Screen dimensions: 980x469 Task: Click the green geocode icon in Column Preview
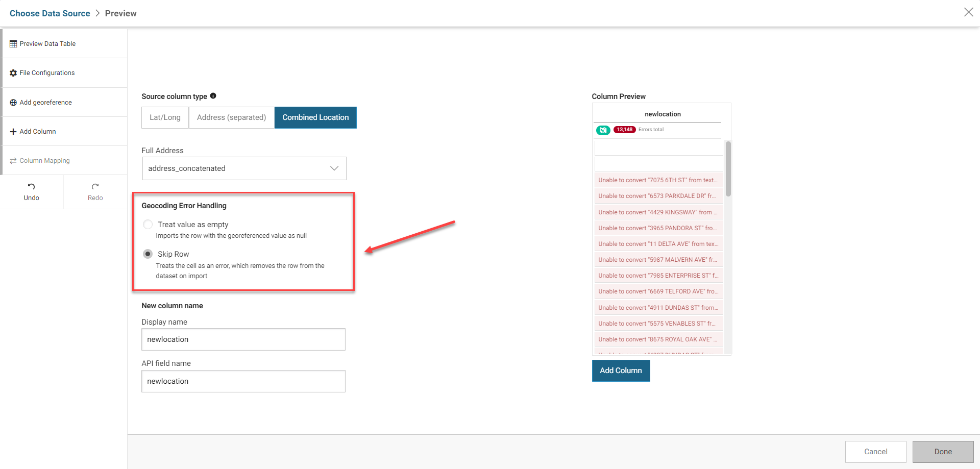(603, 130)
